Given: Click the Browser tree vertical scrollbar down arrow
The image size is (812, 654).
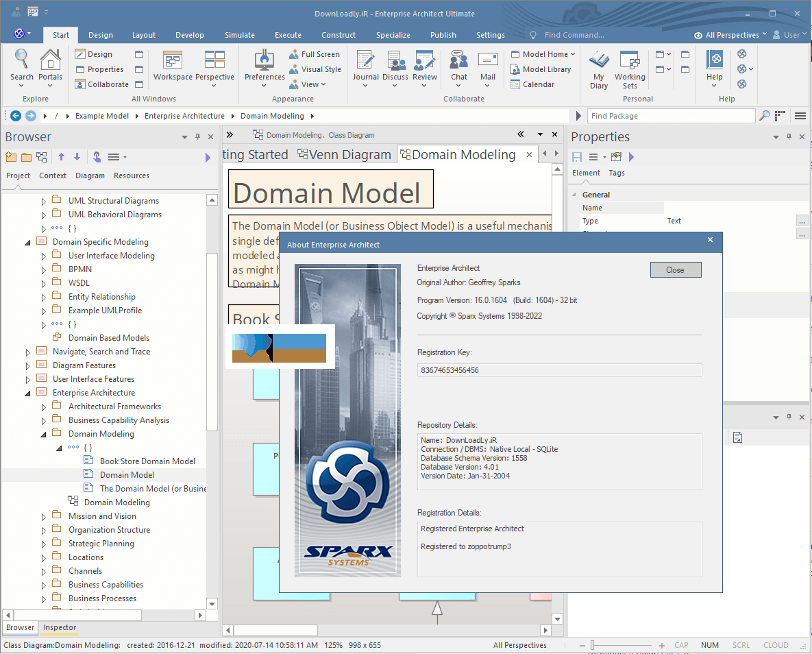Looking at the screenshot, I should (x=212, y=603).
